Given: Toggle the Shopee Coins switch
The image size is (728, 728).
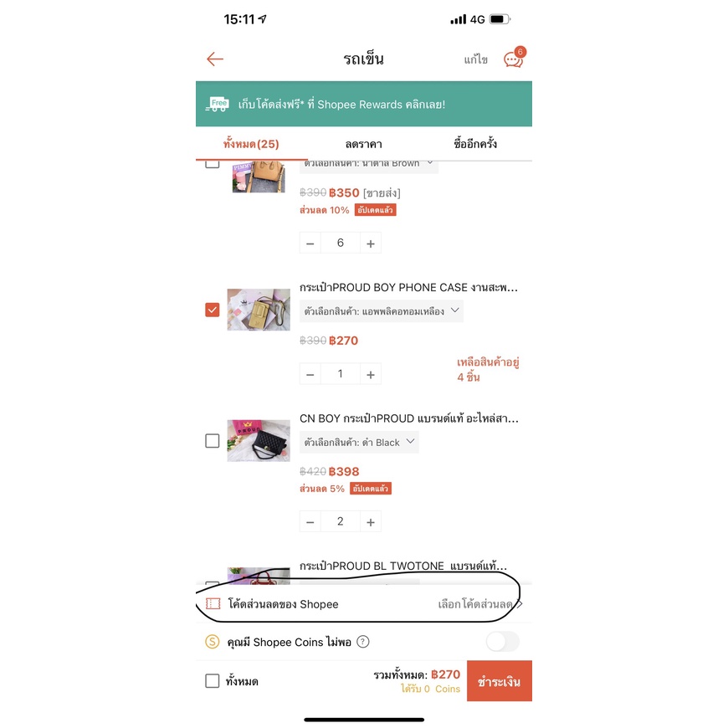Looking at the screenshot, I should [503, 642].
